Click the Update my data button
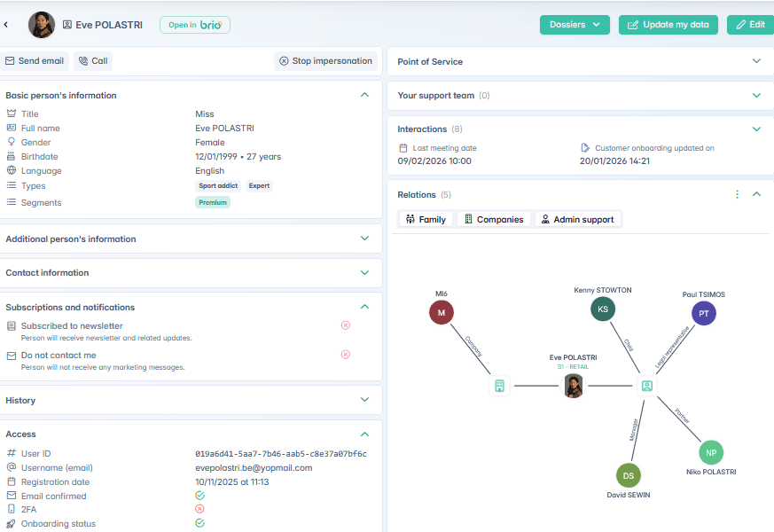This screenshot has width=774, height=532. 668,25
